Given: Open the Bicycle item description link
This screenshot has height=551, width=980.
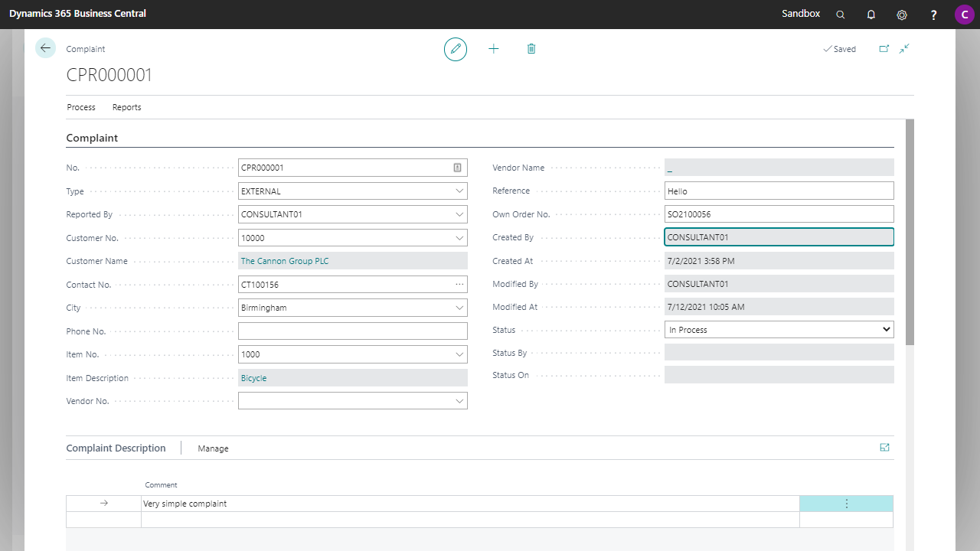Looking at the screenshot, I should (x=253, y=377).
